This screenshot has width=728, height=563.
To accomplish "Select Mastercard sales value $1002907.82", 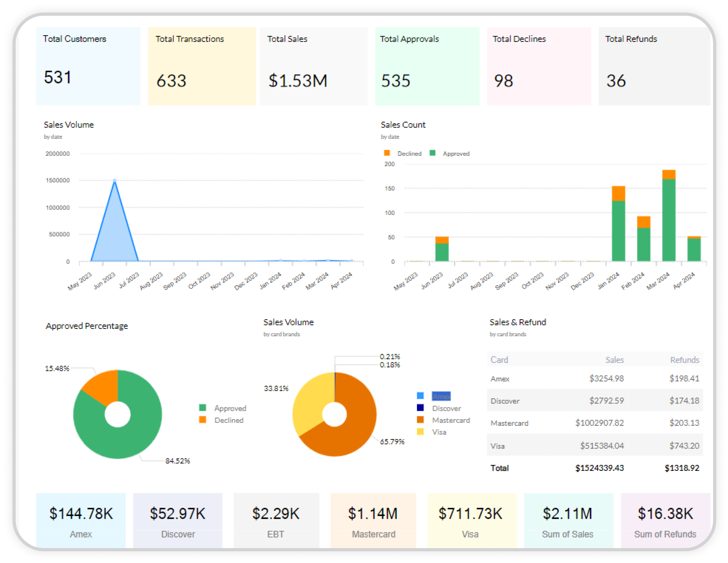I will pos(599,423).
